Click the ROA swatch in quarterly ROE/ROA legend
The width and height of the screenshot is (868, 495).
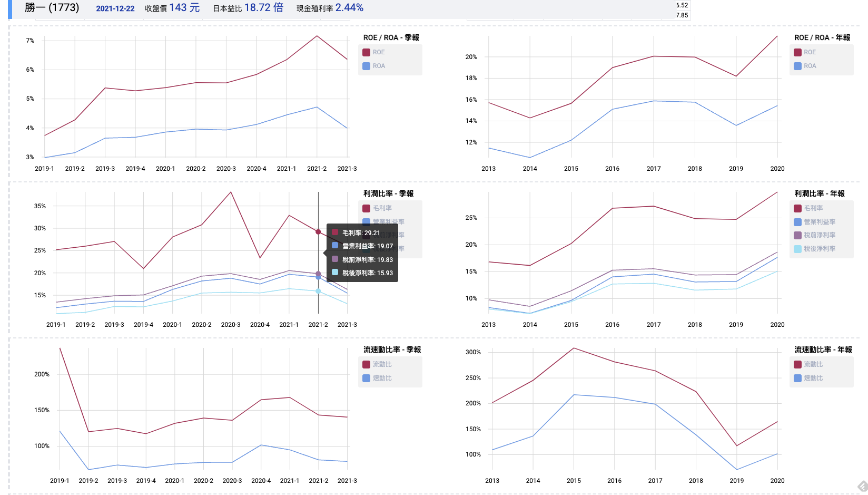tap(366, 66)
